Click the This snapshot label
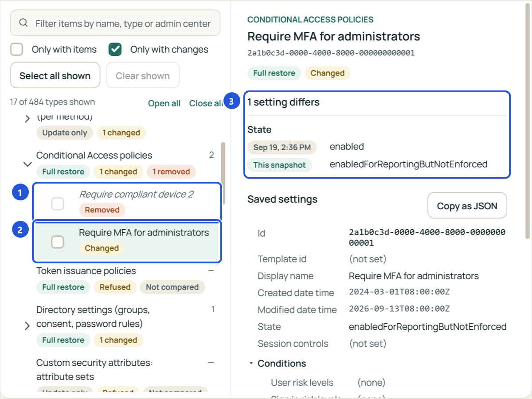 (279, 165)
